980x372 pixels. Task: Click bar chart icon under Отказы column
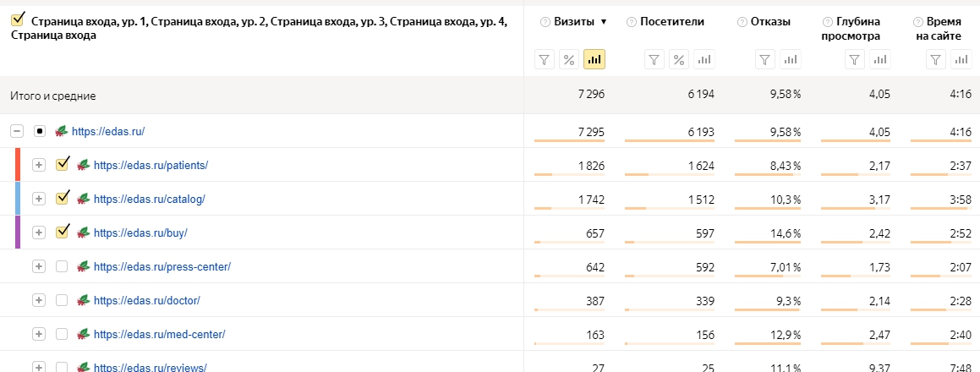click(790, 60)
